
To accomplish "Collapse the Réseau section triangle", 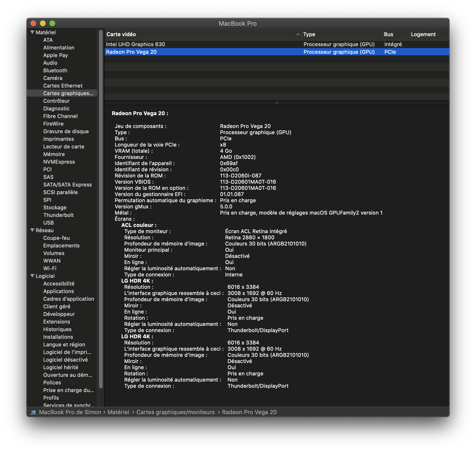I will point(32,230).
